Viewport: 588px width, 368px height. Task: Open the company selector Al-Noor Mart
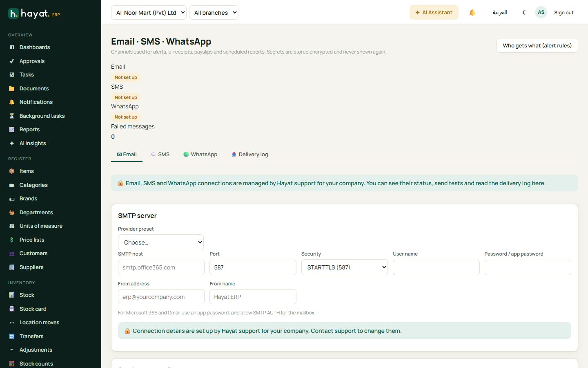coord(149,13)
